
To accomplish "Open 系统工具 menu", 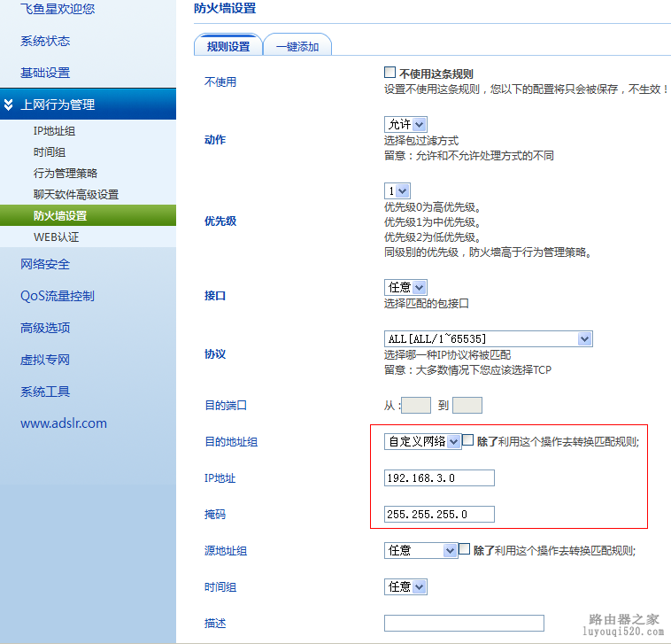I will coord(45,392).
